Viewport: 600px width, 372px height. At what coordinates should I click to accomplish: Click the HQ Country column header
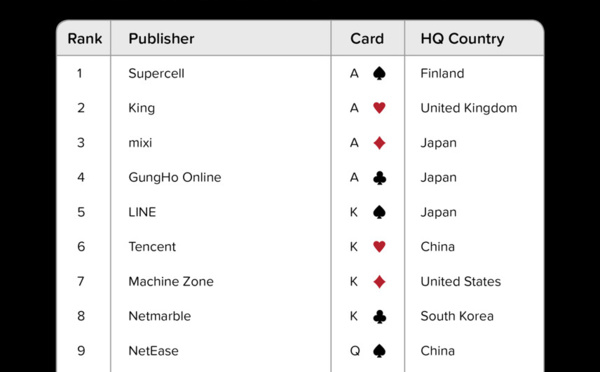(x=462, y=39)
